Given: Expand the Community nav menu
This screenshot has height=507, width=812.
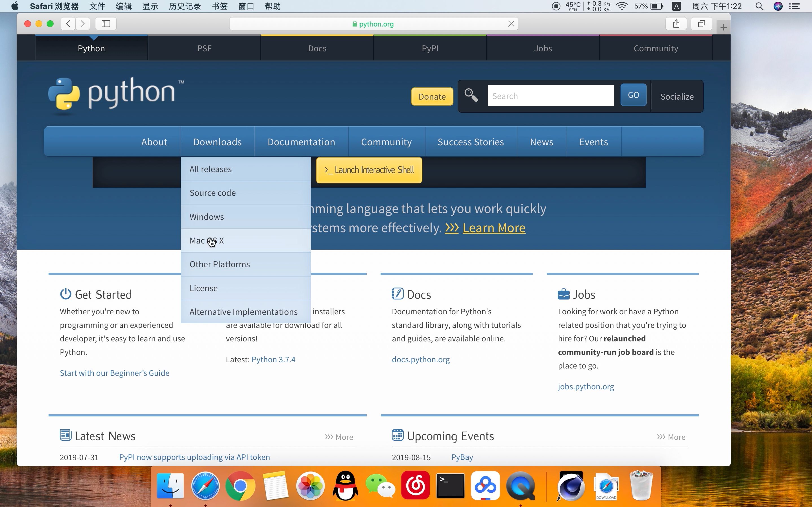Looking at the screenshot, I should click(x=386, y=142).
